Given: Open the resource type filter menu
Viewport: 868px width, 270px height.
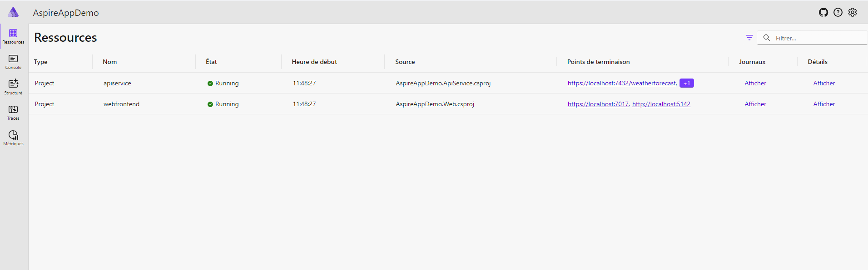Looking at the screenshot, I should (749, 38).
